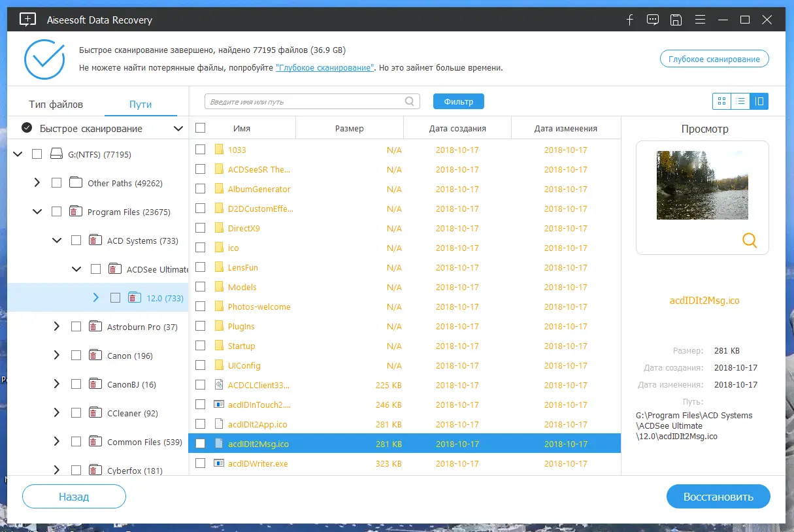Check the box for acdIDWriter.exe
Screen dimensions: 794x532
pyautogui.click(x=201, y=463)
